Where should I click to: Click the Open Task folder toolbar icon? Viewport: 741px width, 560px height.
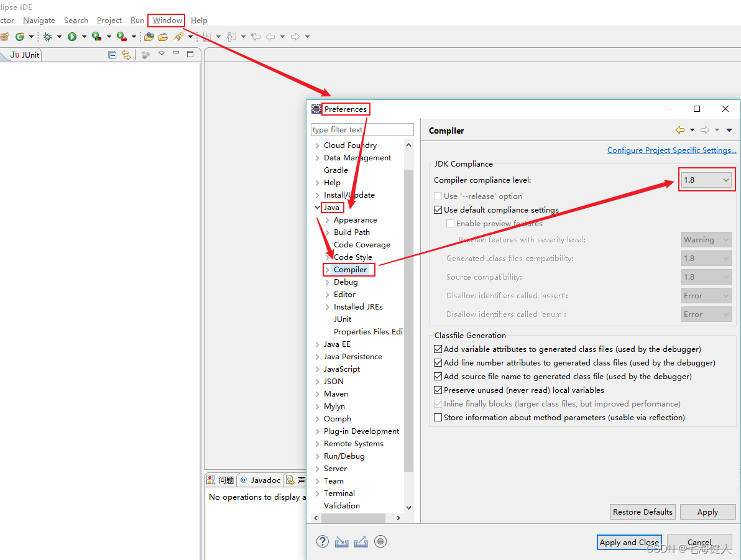click(163, 37)
